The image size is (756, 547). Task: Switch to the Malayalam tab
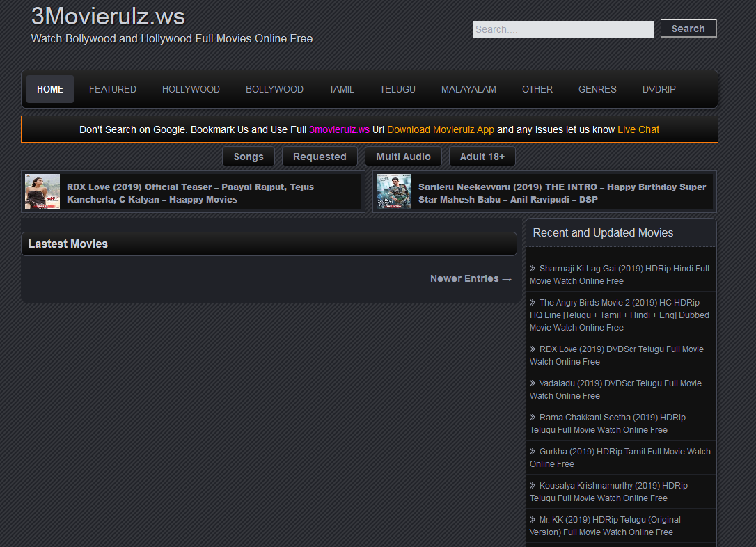tap(468, 89)
